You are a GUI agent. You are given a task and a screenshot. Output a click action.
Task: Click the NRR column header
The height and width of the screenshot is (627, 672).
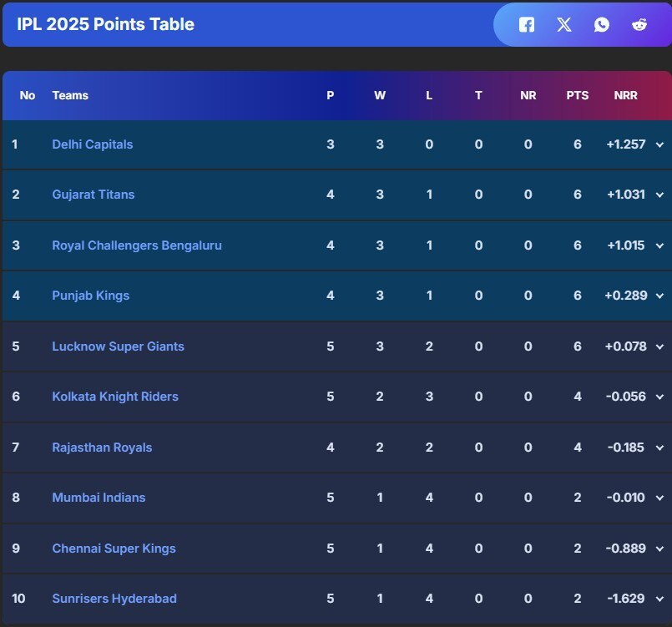(625, 95)
